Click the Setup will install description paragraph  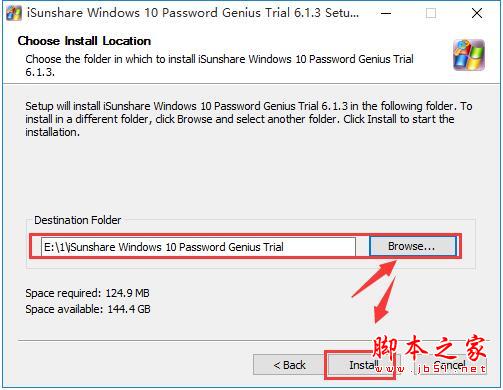point(249,119)
